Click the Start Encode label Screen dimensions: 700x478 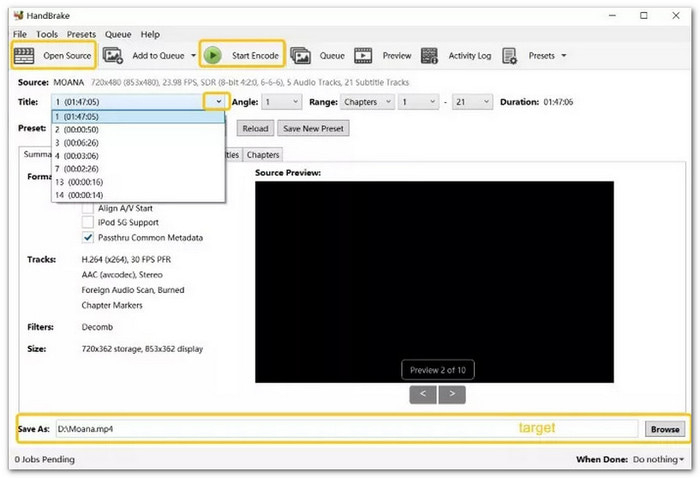pos(255,56)
